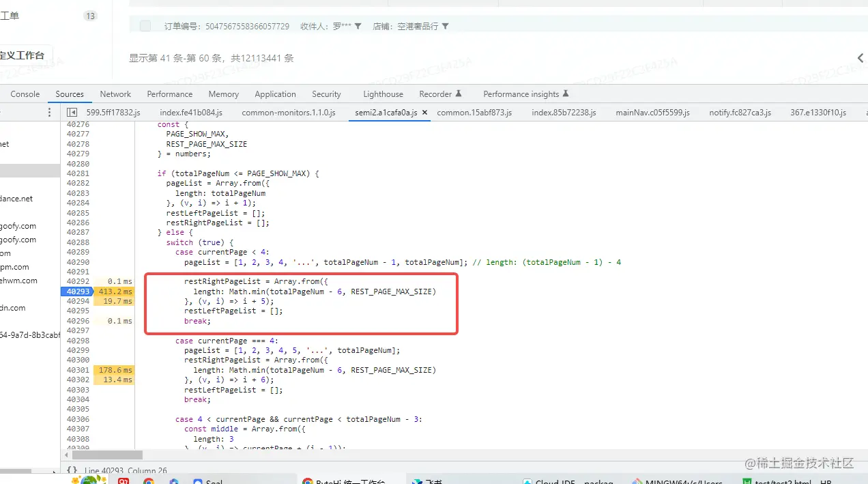Toggle the breakpoint on line 40293
This screenshot has height=484, width=868.
tap(78, 291)
